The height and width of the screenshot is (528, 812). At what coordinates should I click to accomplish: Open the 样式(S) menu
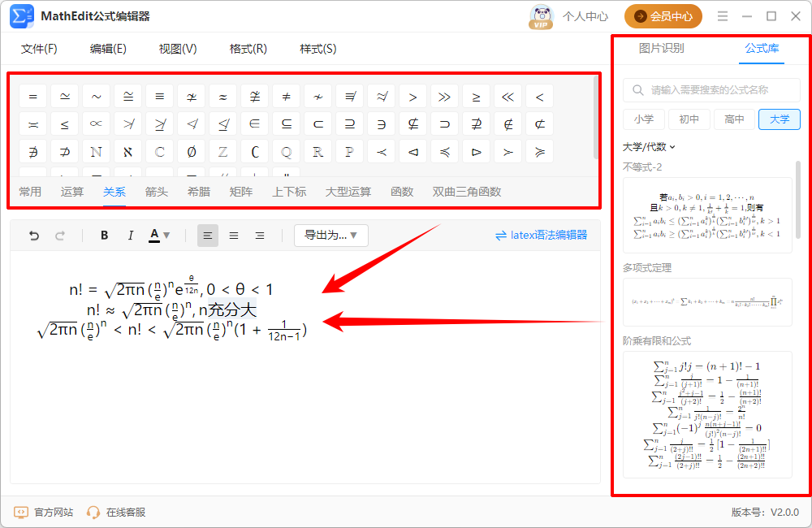coord(318,49)
